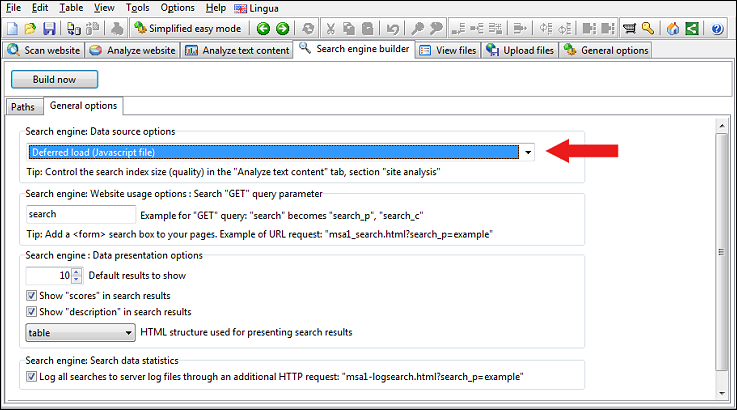The image size is (737, 410).
Task: Click the Cut scissors icon
Action: [330, 29]
